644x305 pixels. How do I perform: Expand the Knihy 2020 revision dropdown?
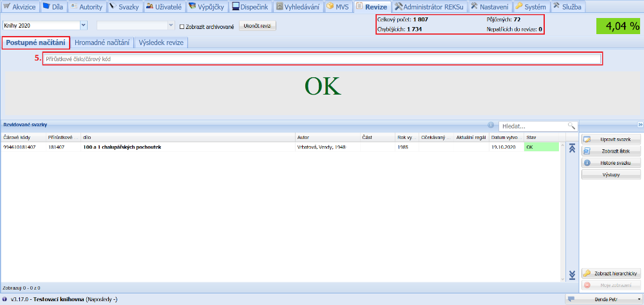[x=84, y=26]
